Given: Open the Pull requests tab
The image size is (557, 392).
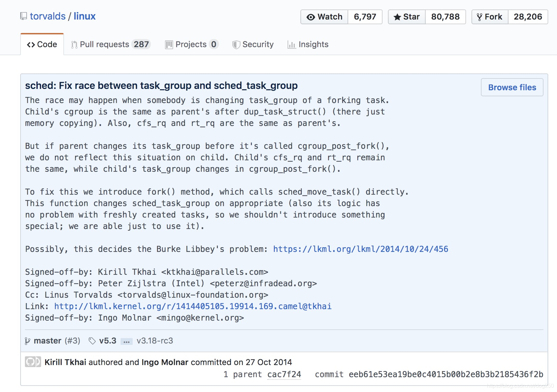Looking at the screenshot, I should click(x=110, y=44).
